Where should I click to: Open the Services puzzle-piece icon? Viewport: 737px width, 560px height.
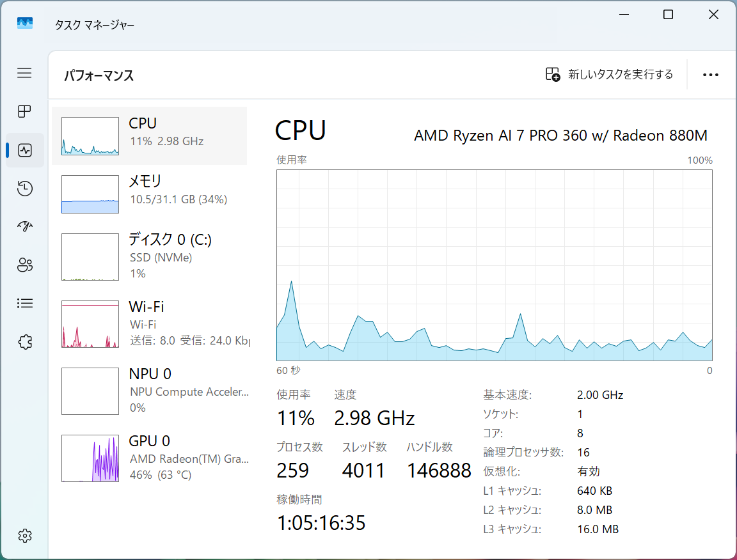tap(24, 342)
